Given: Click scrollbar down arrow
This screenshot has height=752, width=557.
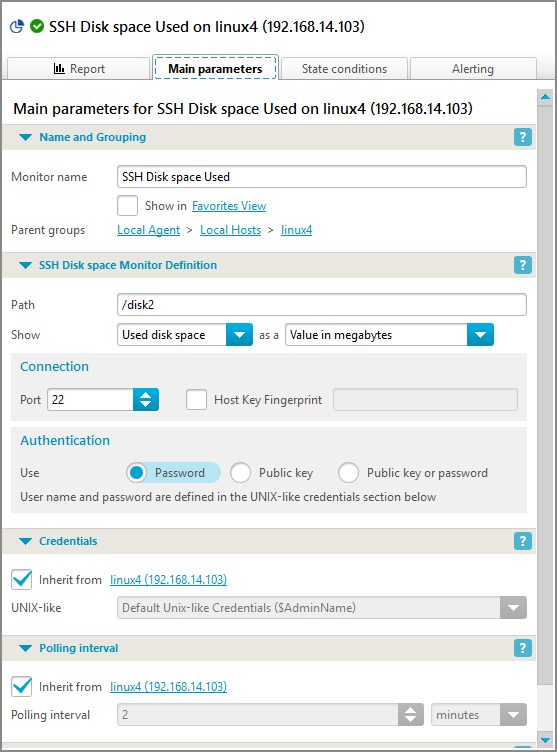Looking at the screenshot, I should 545,740.
